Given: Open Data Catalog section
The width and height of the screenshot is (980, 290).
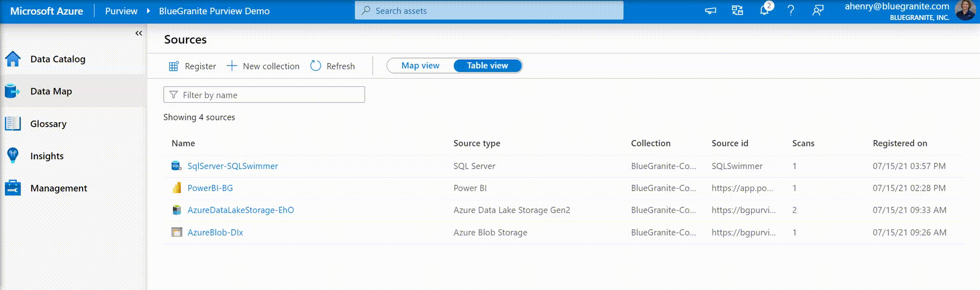Looking at the screenshot, I should click(x=58, y=59).
